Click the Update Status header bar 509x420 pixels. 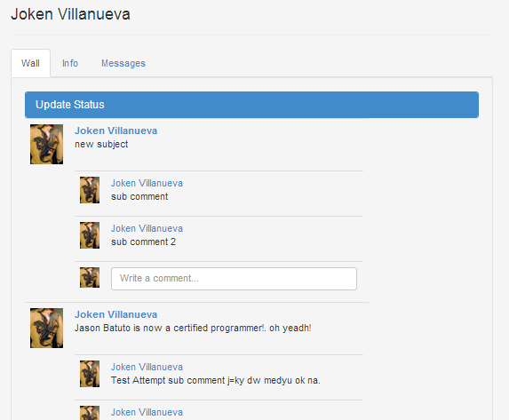point(251,105)
